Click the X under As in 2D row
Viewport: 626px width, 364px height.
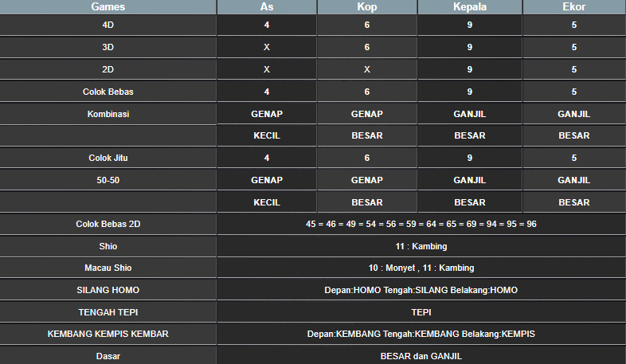point(267,70)
